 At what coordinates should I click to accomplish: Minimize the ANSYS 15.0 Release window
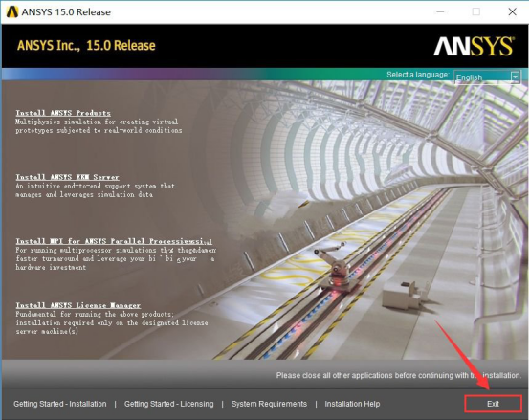coord(440,11)
